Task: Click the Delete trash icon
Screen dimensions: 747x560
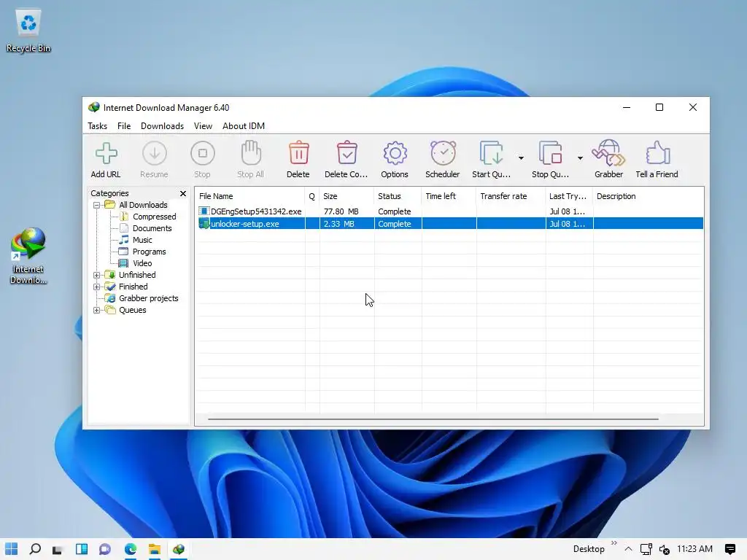Action: (x=298, y=153)
